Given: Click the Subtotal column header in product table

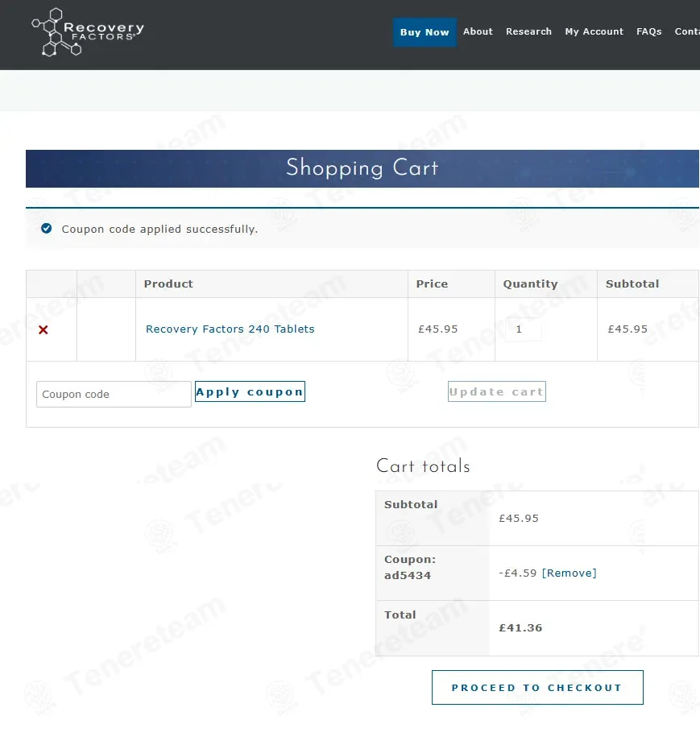Looking at the screenshot, I should point(632,284).
